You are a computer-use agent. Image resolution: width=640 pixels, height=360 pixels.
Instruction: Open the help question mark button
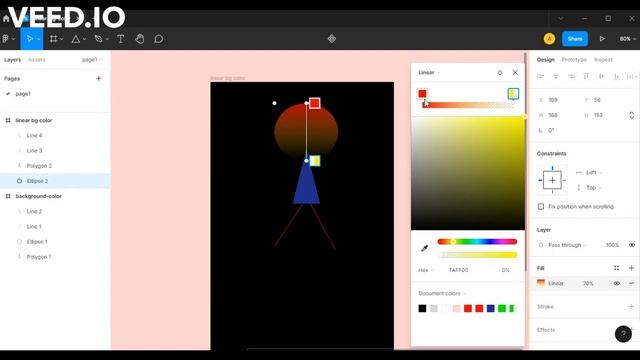623,334
